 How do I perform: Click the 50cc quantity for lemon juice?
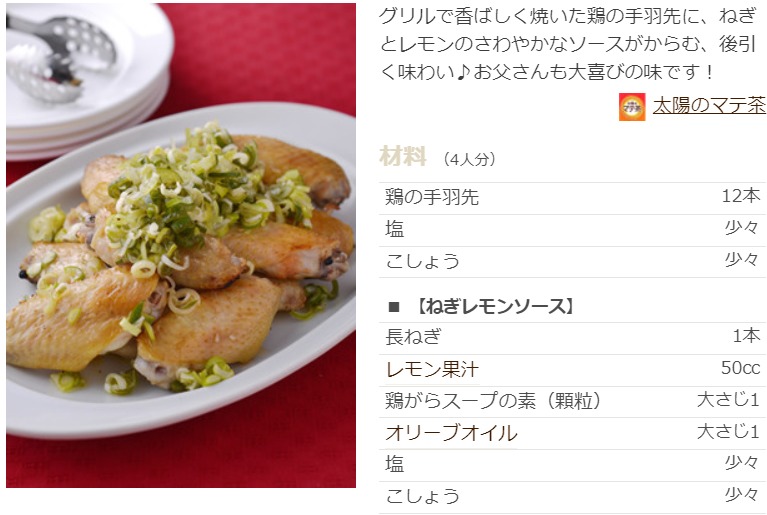point(741,368)
